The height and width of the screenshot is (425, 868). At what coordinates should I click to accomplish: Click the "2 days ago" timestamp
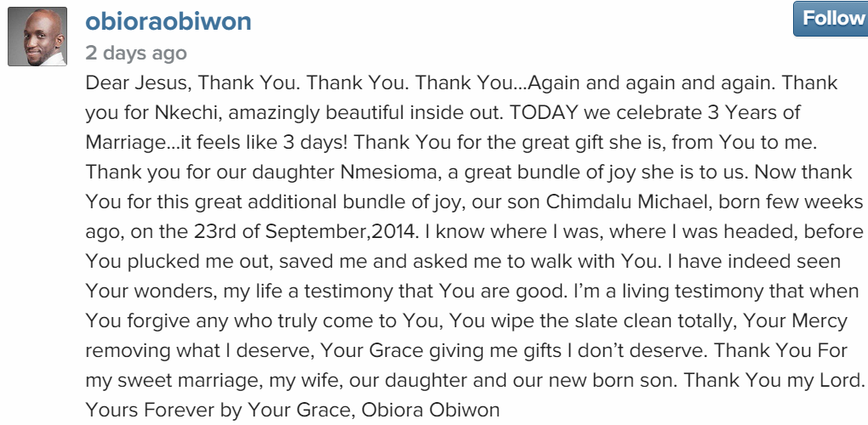136,53
